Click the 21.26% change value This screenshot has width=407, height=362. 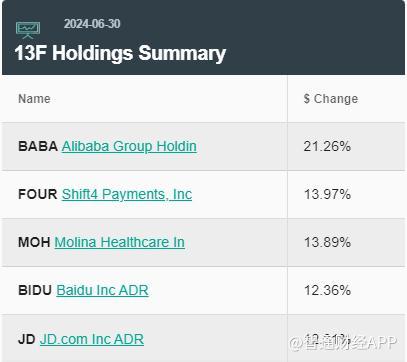click(327, 146)
